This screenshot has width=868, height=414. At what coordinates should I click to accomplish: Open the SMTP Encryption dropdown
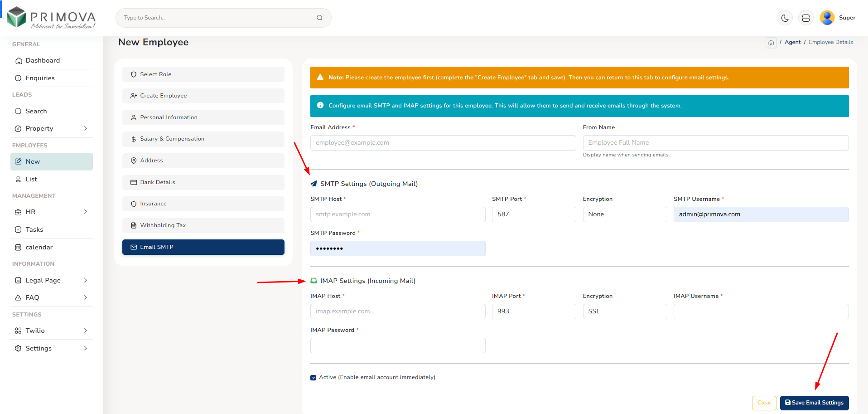point(624,214)
